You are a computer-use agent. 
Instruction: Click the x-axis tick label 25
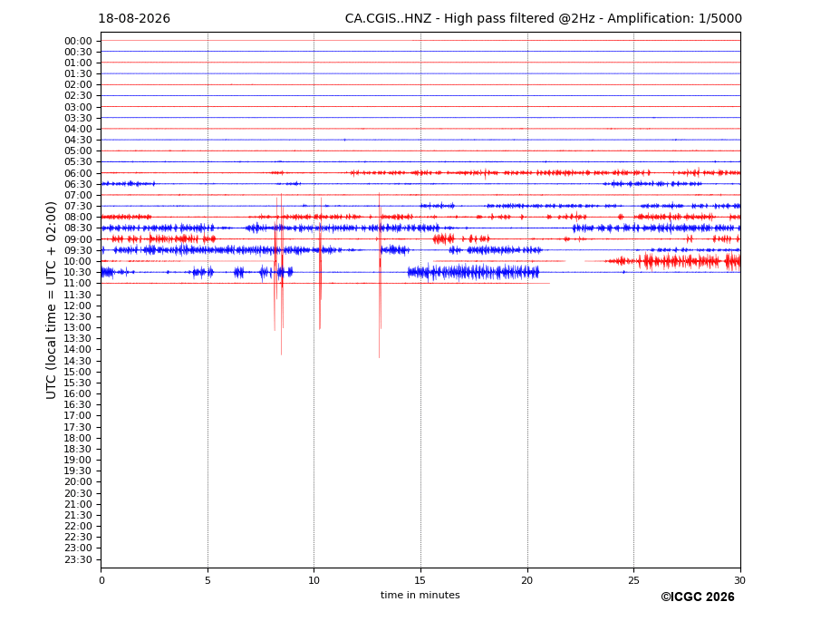(x=633, y=580)
